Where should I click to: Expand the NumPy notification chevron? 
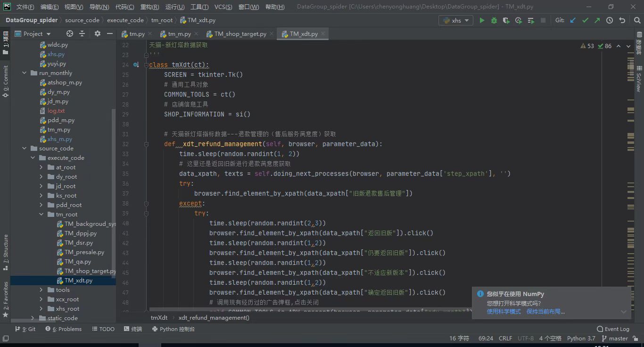pos(624,312)
